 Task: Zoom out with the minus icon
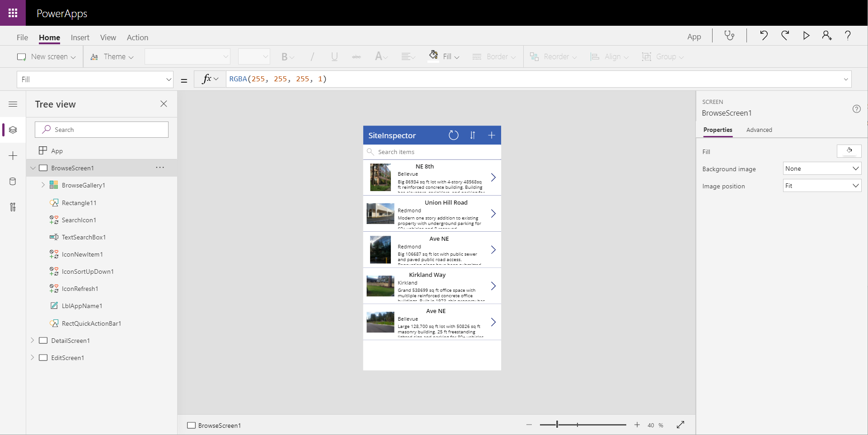pos(529,425)
